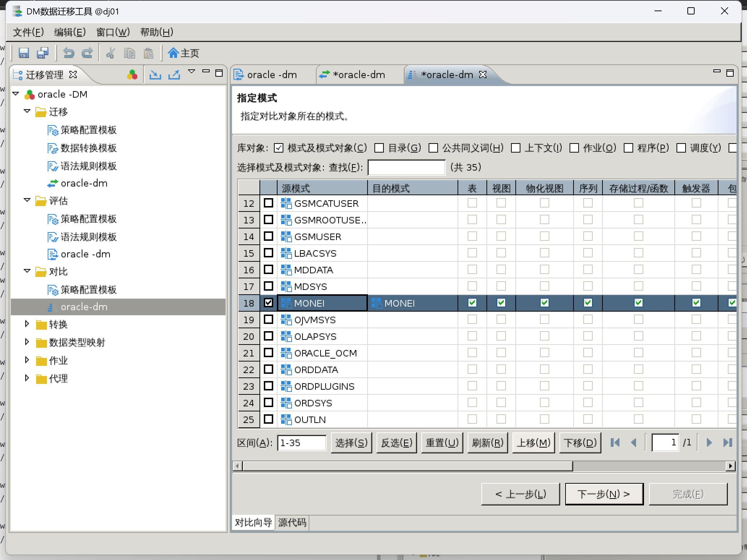Expand the 数据类型映射 folder node
The width and height of the screenshot is (747, 560).
point(27,342)
